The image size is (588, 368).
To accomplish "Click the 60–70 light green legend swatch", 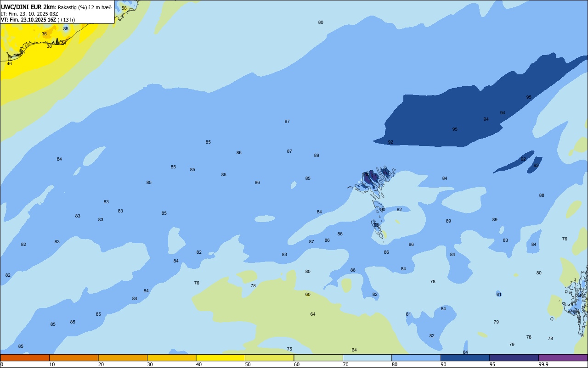I will 318,357.
